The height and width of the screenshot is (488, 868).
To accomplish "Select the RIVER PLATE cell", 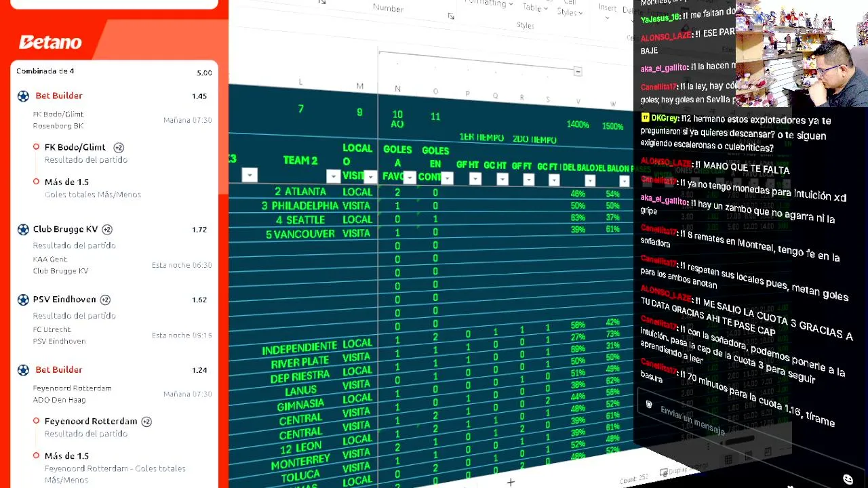I will pos(300,363).
